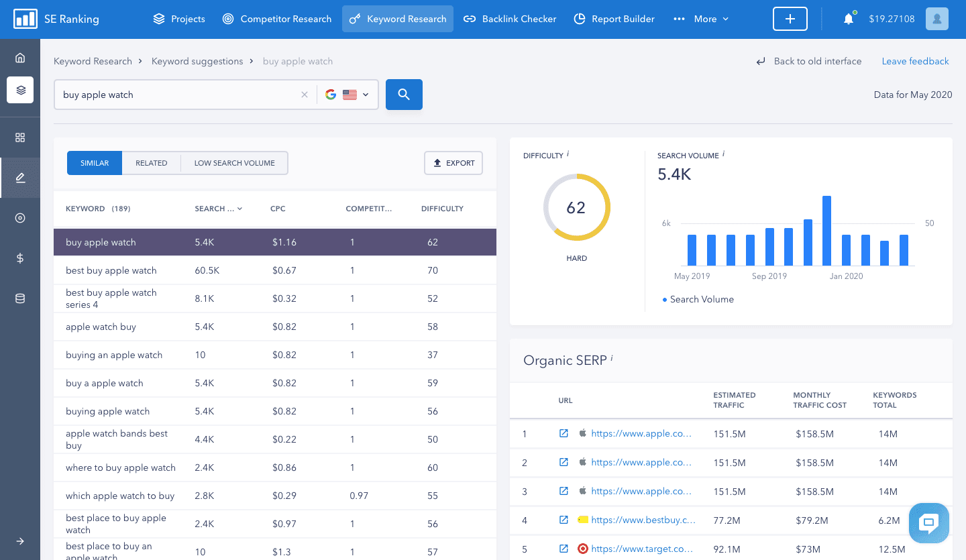
Task: Click the plus add button in header
Action: point(790,19)
